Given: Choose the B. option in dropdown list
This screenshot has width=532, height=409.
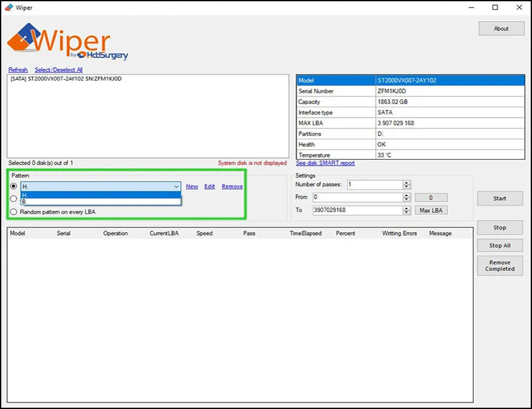Looking at the screenshot, I should click(x=101, y=201).
